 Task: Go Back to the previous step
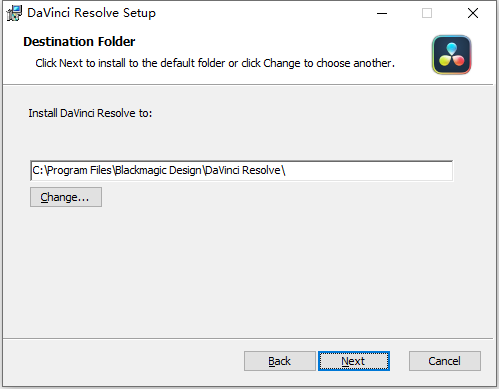[x=280, y=361]
